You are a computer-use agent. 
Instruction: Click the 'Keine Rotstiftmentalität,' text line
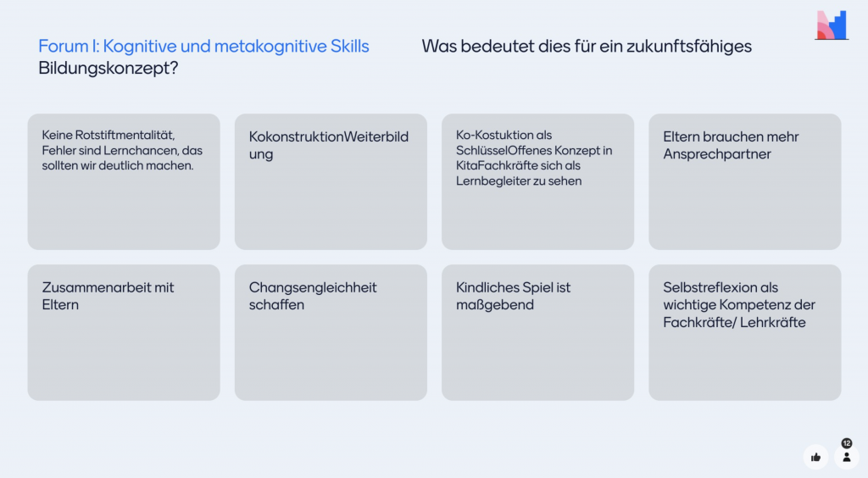click(x=108, y=136)
